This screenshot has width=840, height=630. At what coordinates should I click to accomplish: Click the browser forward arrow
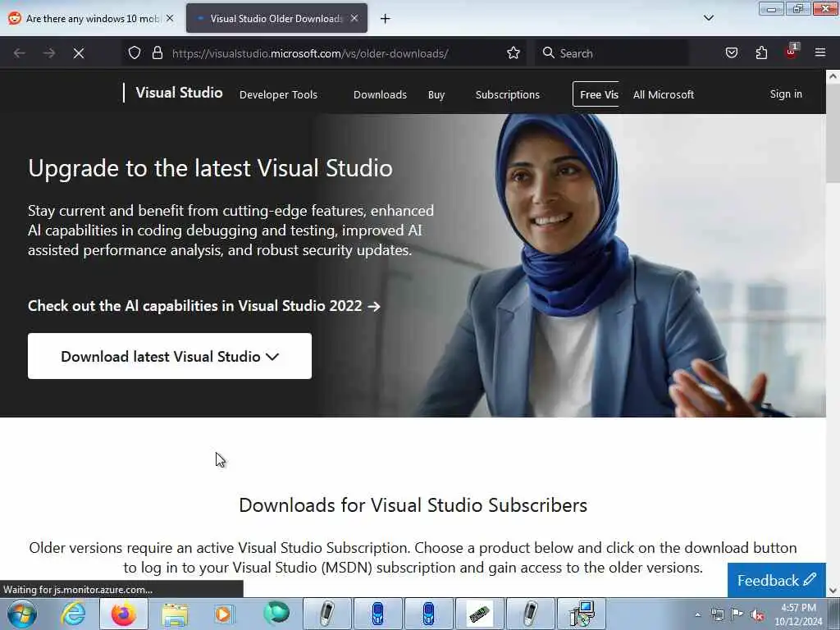pos(49,53)
